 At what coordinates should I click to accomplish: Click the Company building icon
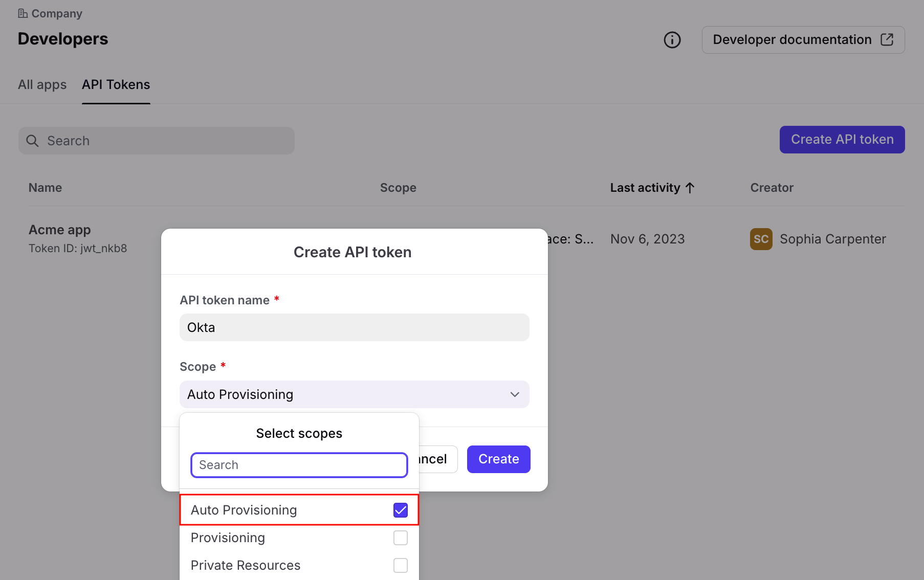(x=23, y=13)
